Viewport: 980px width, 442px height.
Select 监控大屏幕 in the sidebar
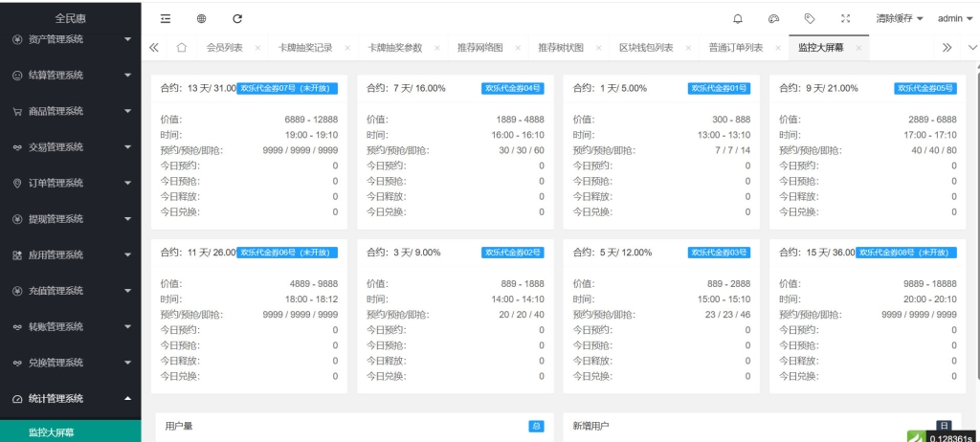click(52, 432)
